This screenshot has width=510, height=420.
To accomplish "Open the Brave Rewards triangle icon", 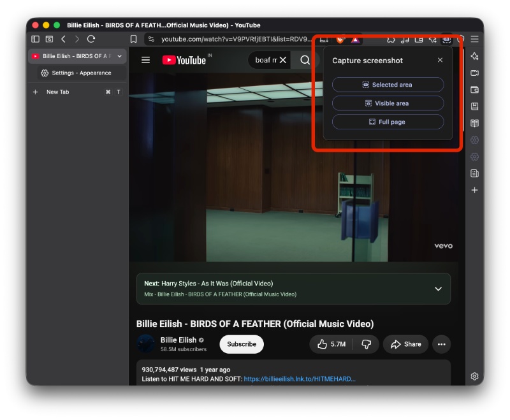I will click(355, 40).
